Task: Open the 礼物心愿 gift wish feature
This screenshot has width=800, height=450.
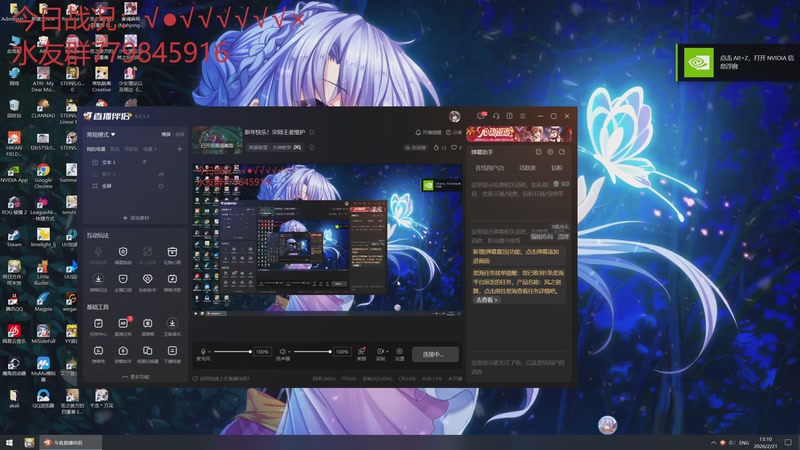Action: pos(172,255)
